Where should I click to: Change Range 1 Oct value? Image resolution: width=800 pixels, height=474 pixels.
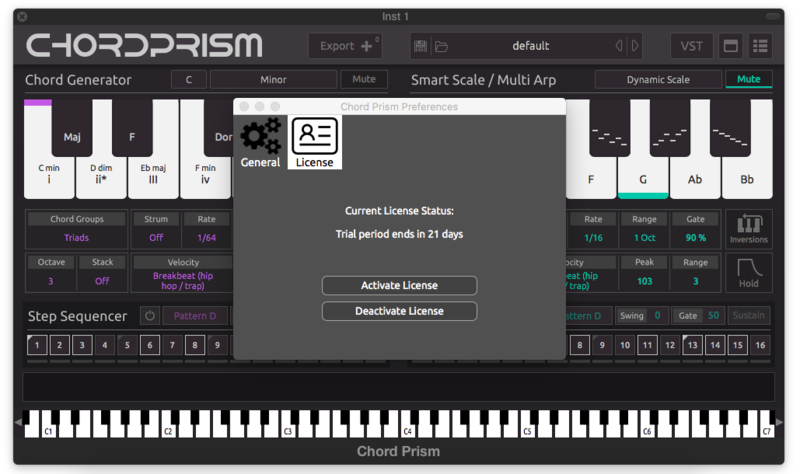(644, 238)
